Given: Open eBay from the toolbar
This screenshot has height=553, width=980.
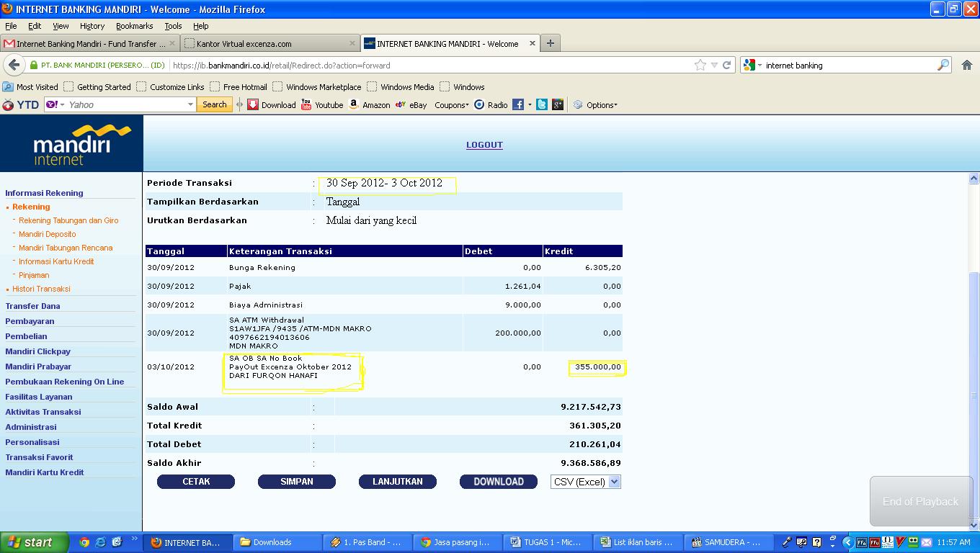Looking at the screenshot, I should tap(411, 104).
